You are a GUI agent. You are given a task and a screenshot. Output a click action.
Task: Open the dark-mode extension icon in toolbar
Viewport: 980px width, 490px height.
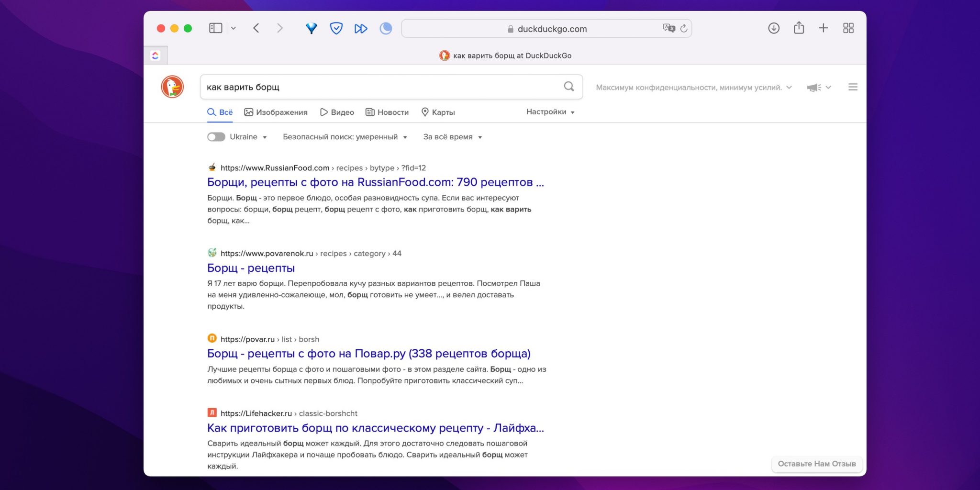tap(386, 28)
